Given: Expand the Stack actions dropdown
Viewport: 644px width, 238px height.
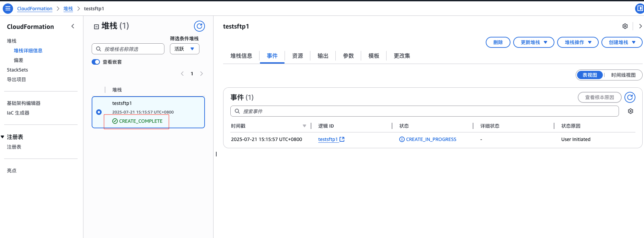Looking at the screenshot, I should (x=578, y=42).
